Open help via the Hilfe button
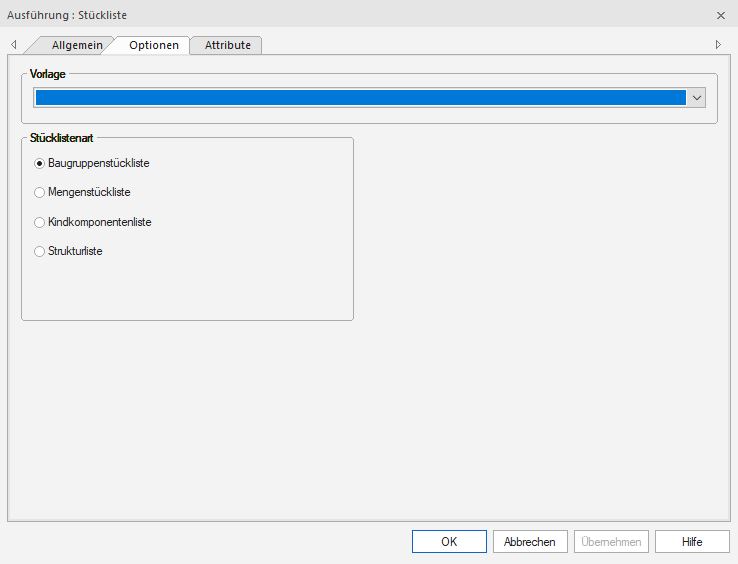The height and width of the screenshot is (564, 738). [692, 541]
